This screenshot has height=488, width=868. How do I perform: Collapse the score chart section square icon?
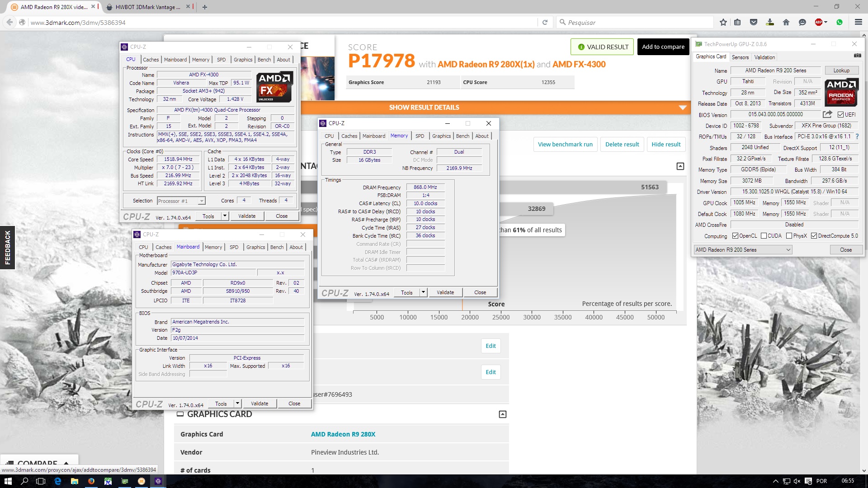680,166
